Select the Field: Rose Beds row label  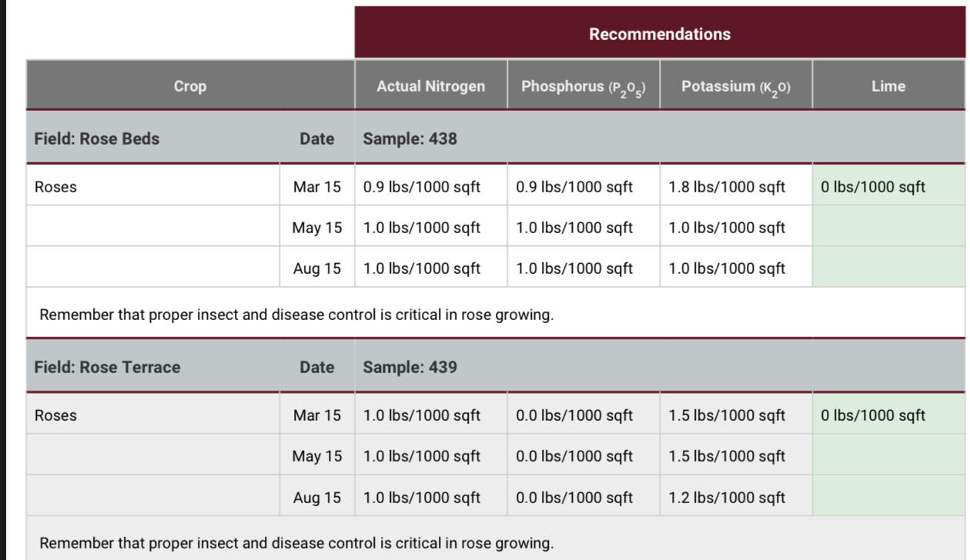(x=97, y=139)
